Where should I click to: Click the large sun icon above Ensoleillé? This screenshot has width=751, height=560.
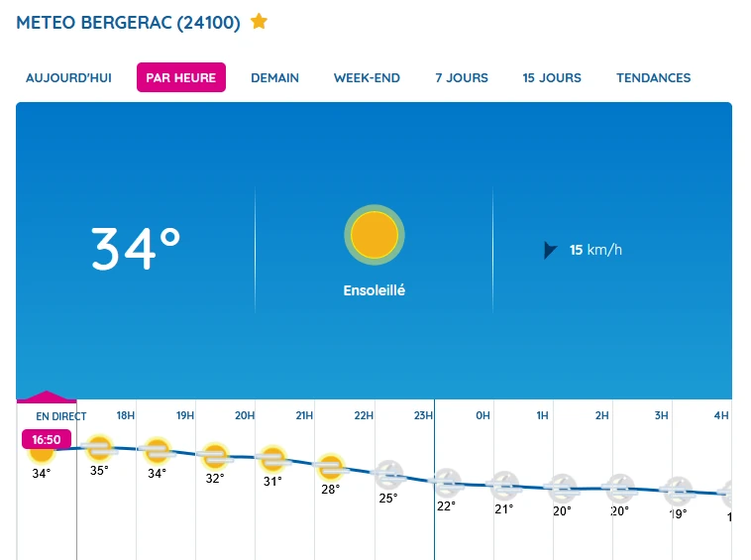tap(375, 235)
